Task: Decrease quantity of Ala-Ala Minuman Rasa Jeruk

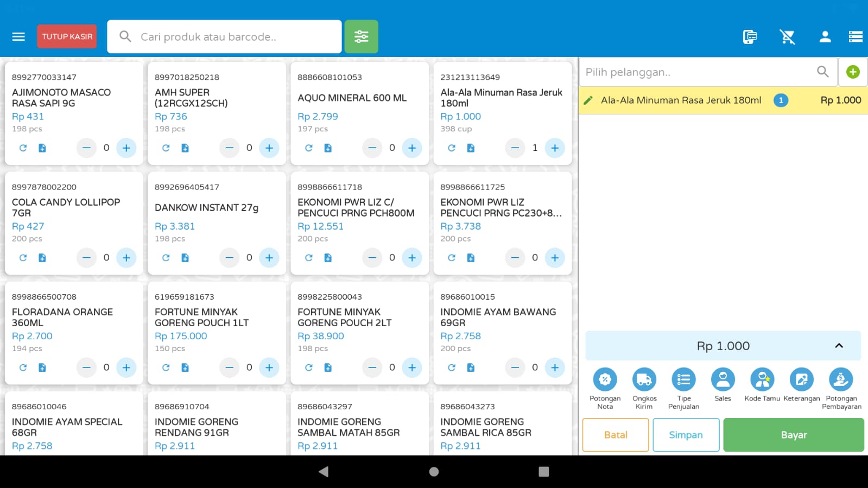Action: tap(515, 148)
